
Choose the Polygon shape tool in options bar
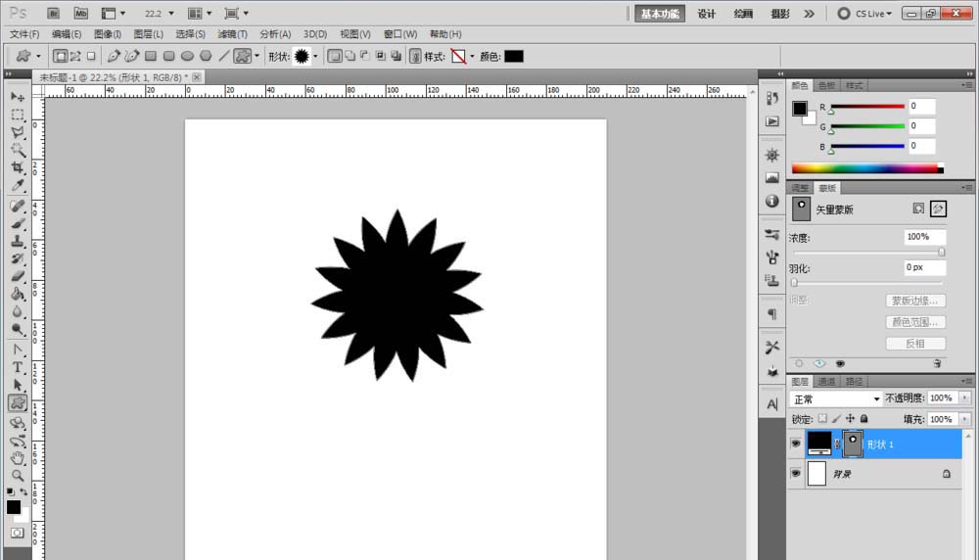point(206,56)
